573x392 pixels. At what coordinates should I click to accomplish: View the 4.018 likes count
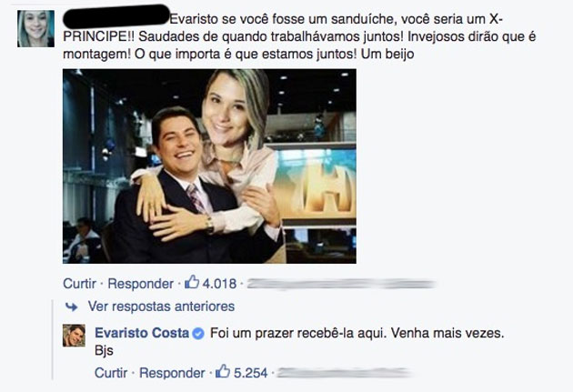coord(219,284)
